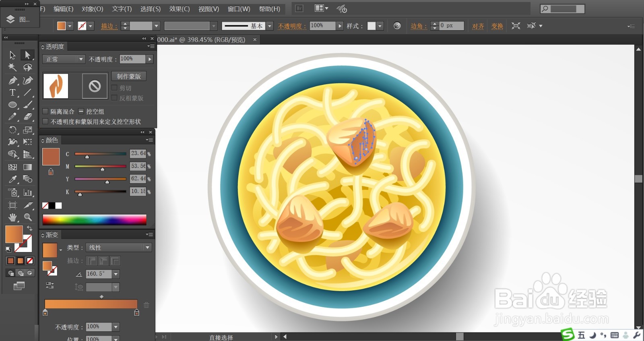644x341 pixels.
Task: Select the Hand tool
Action: (12, 217)
